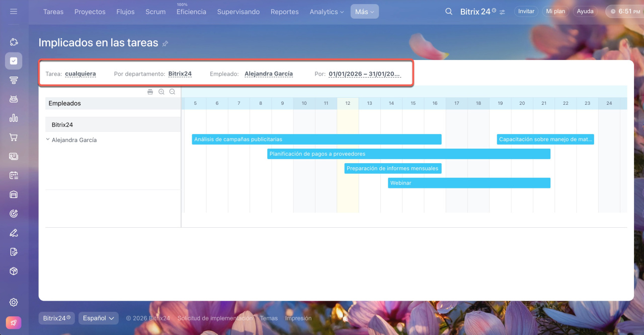Zoom out the Gantt timeline
644x335 pixels.
click(x=172, y=92)
